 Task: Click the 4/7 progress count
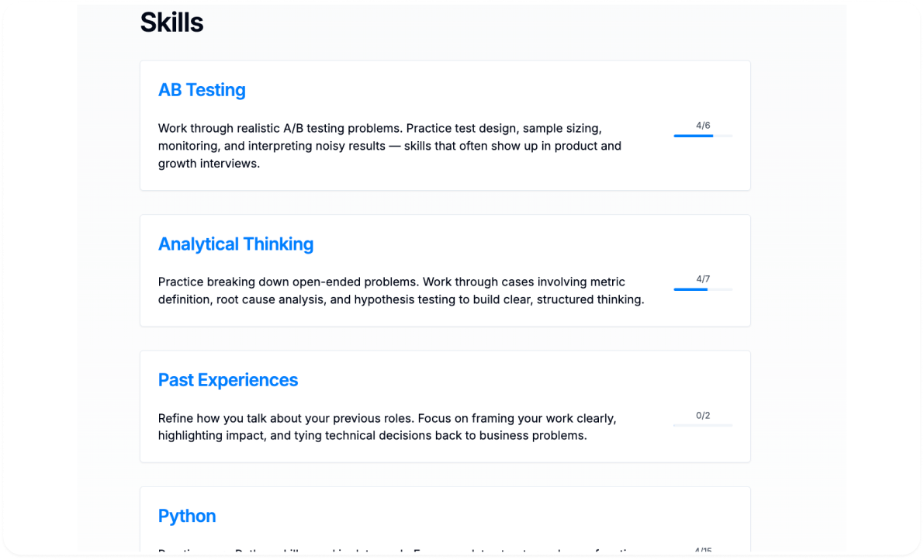[x=703, y=278]
